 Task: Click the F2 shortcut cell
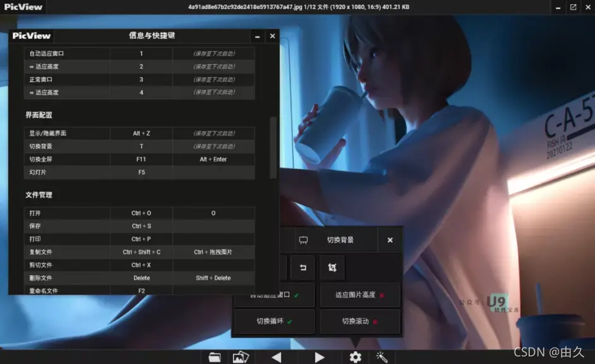click(141, 291)
